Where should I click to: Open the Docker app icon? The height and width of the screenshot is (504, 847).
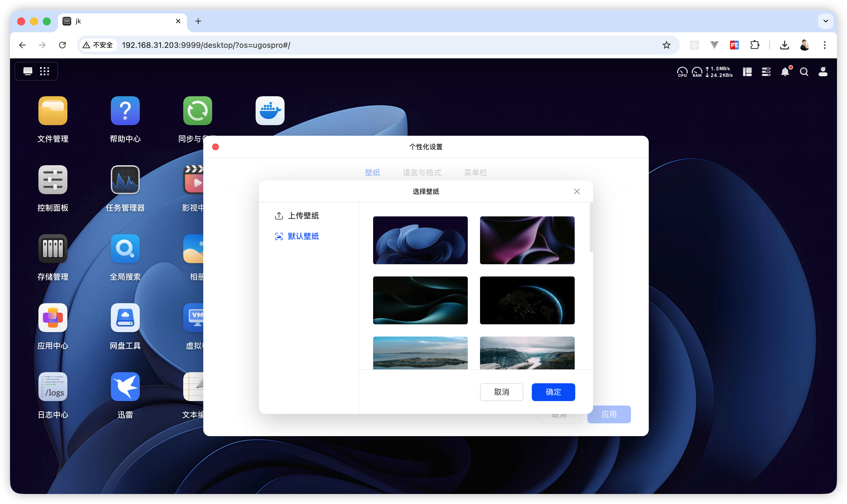[x=270, y=111]
